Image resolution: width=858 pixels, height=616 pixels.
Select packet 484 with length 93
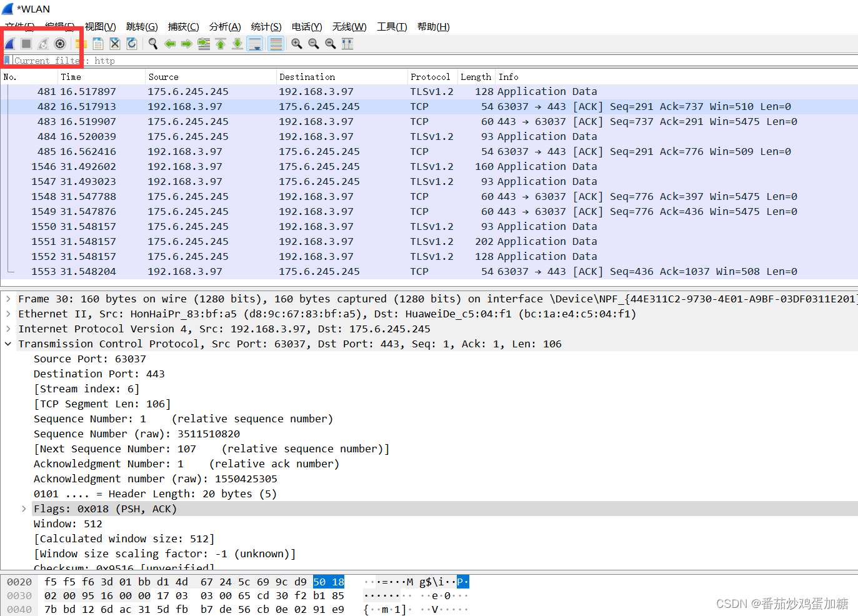pyautogui.click(x=429, y=136)
